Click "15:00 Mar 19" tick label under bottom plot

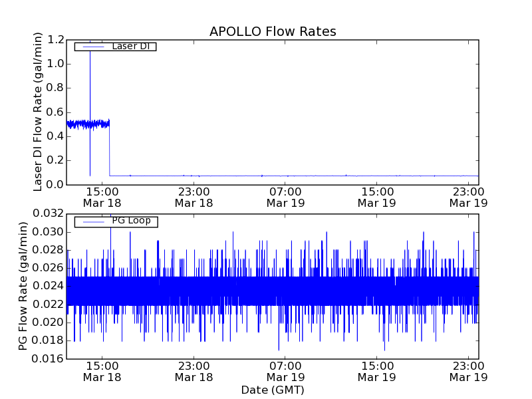pyautogui.click(x=377, y=371)
